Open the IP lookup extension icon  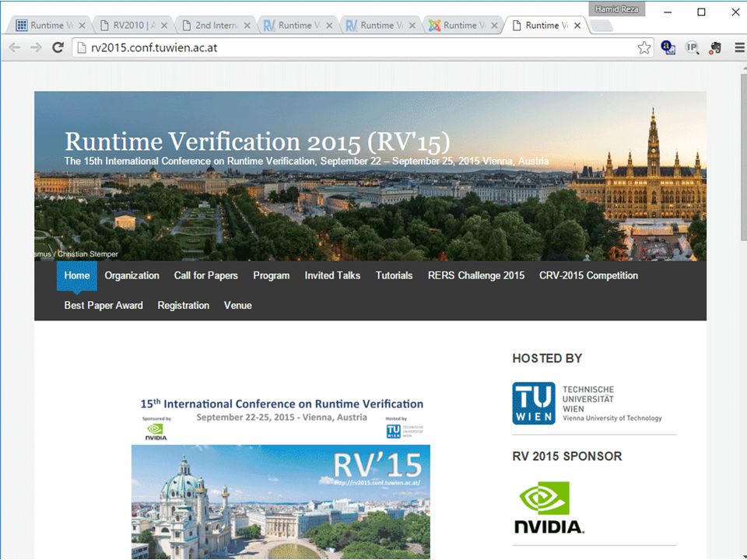click(693, 47)
